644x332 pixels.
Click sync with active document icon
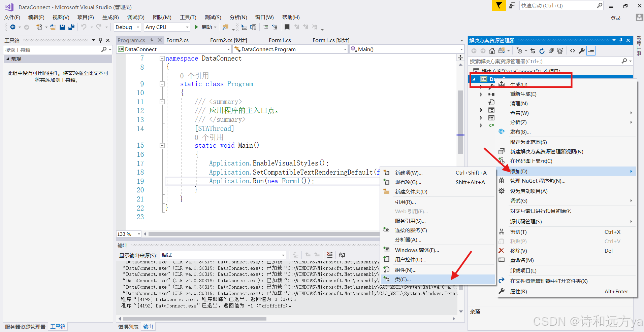pos(533,51)
